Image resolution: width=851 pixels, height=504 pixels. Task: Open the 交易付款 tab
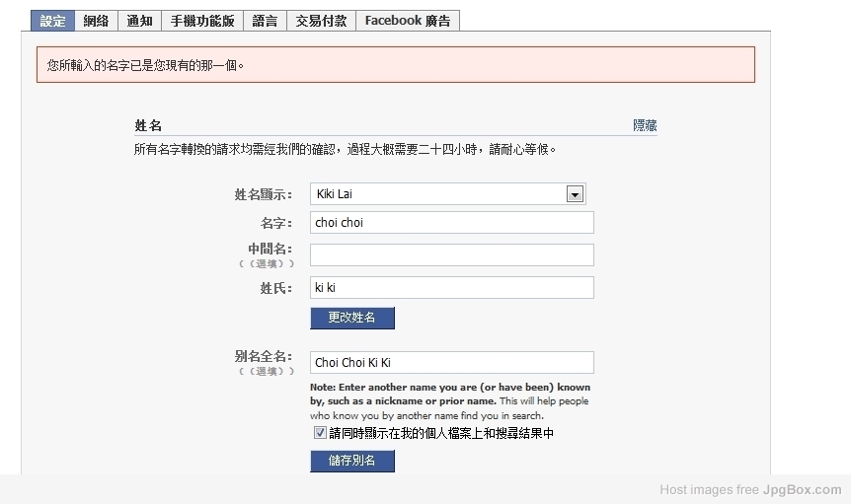tap(321, 21)
